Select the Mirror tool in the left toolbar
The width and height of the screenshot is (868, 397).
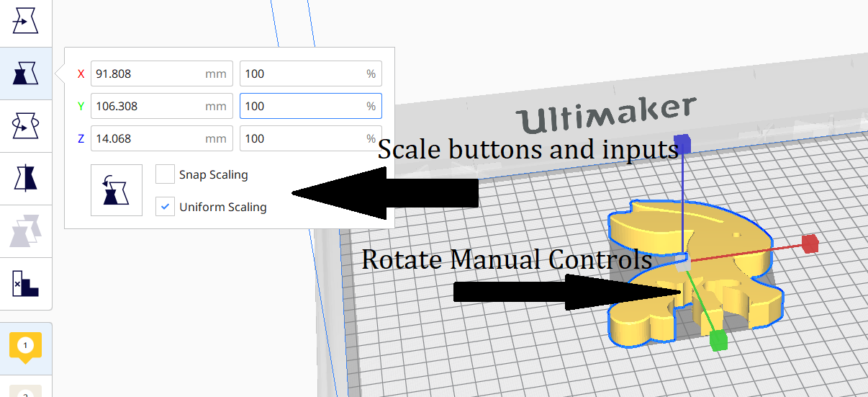click(x=25, y=178)
